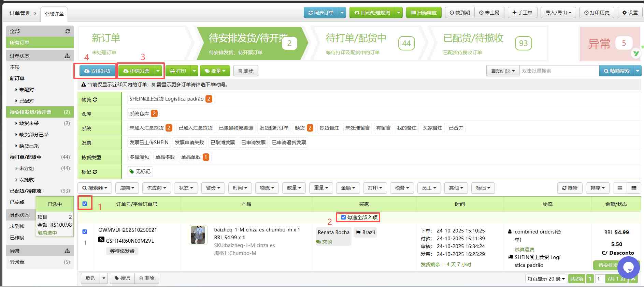
Task: Click the hierarchy icon next to 订单状态
Action: click(x=67, y=56)
